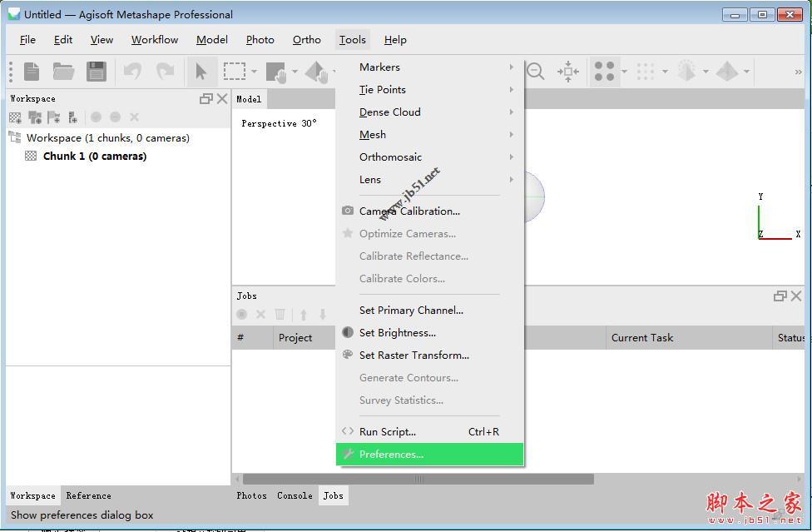812x532 pixels.
Task: Expand the toolbar overflow chevron
Action: (798, 72)
